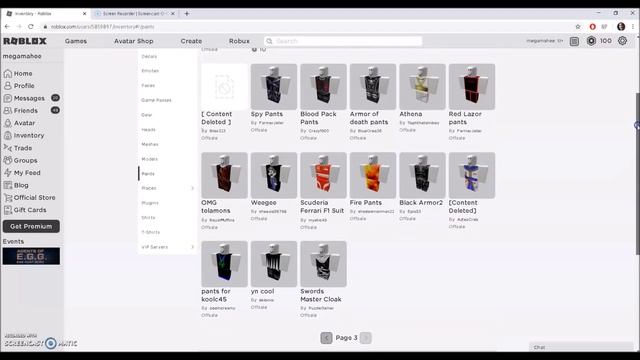The width and height of the screenshot is (640, 360).
Task: Open Inventory in the left sidebar
Action: point(24,136)
